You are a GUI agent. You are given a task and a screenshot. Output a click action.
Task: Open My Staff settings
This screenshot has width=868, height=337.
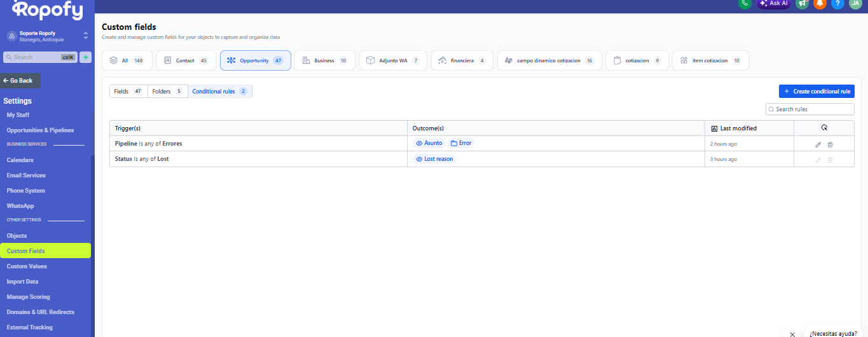click(18, 115)
